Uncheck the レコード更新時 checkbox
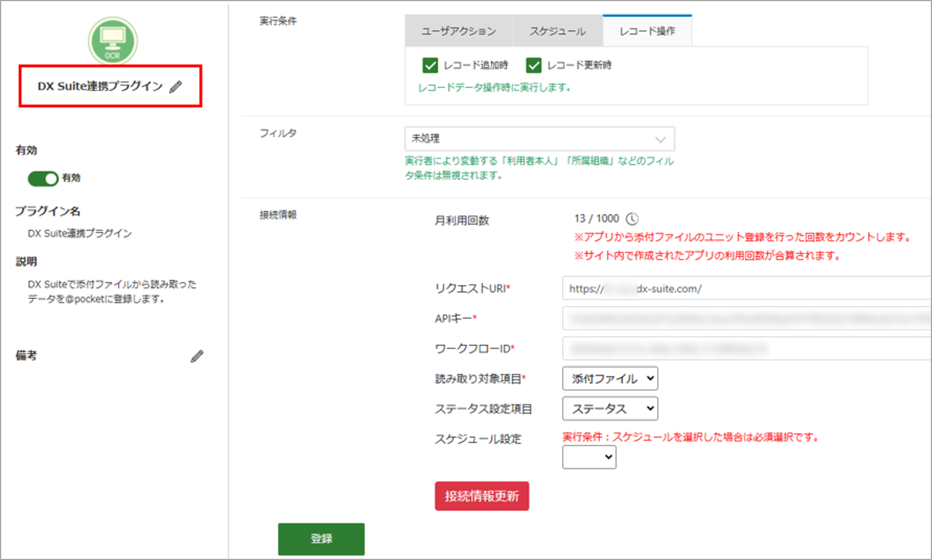The height and width of the screenshot is (560, 932). [x=534, y=65]
